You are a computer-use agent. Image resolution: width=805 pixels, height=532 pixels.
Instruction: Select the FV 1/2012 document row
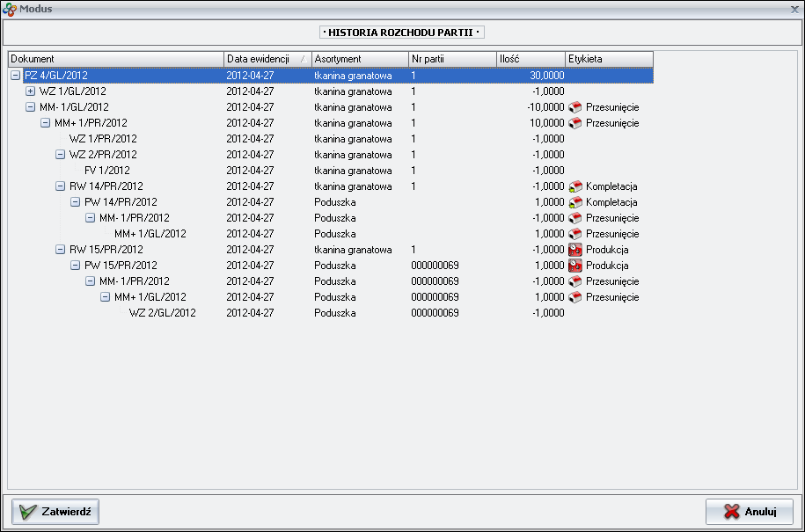(x=106, y=171)
